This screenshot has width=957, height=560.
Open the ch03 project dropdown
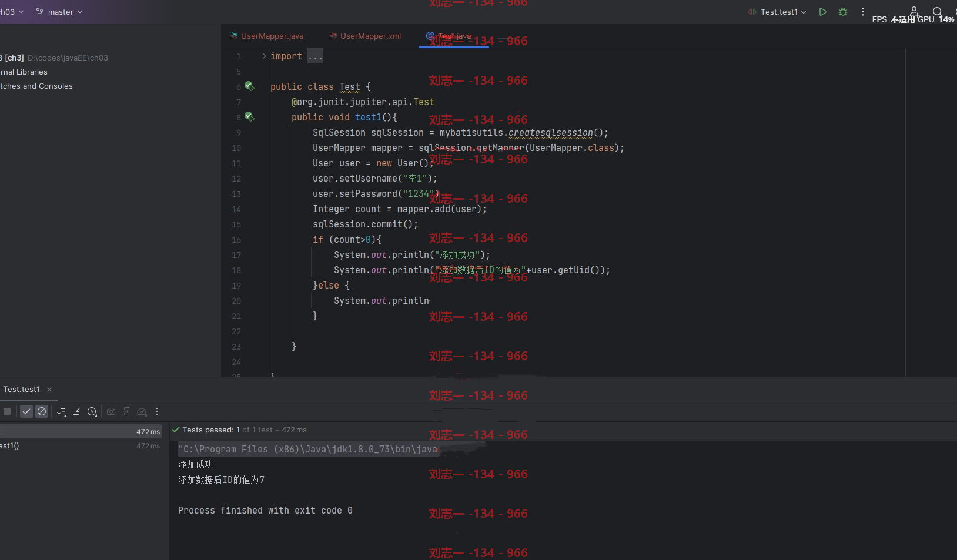pos(11,12)
